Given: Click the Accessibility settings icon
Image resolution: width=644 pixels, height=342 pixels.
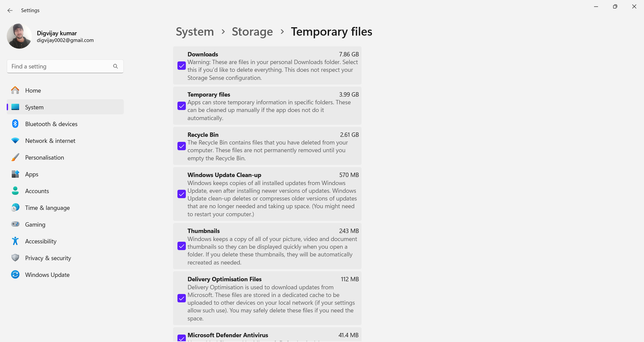Looking at the screenshot, I should pos(15,241).
